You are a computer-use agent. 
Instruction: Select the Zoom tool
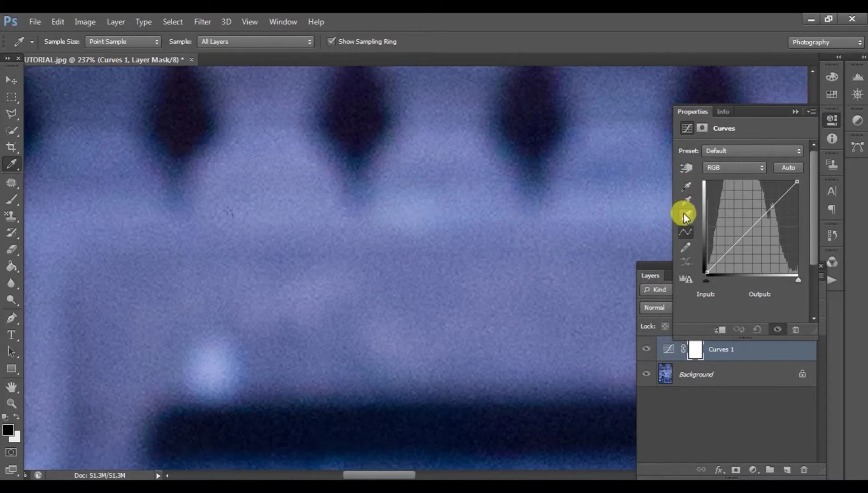point(11,403)
